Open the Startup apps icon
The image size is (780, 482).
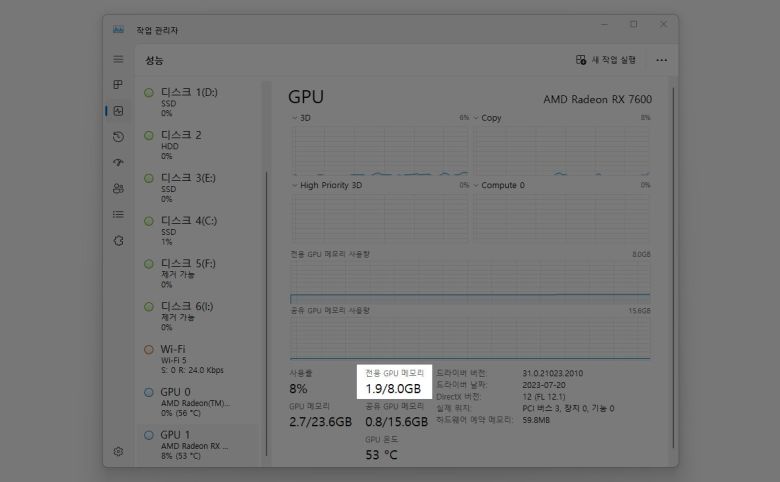click(118, 163)
